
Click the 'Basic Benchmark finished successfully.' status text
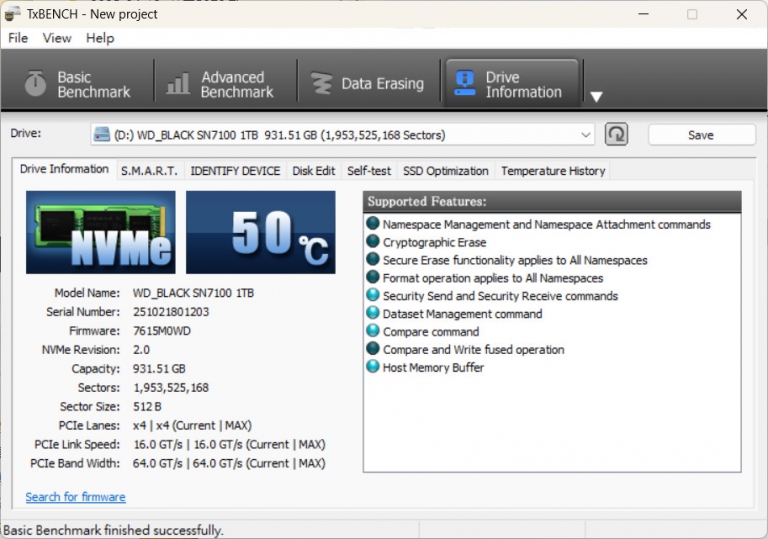point(113,530)
